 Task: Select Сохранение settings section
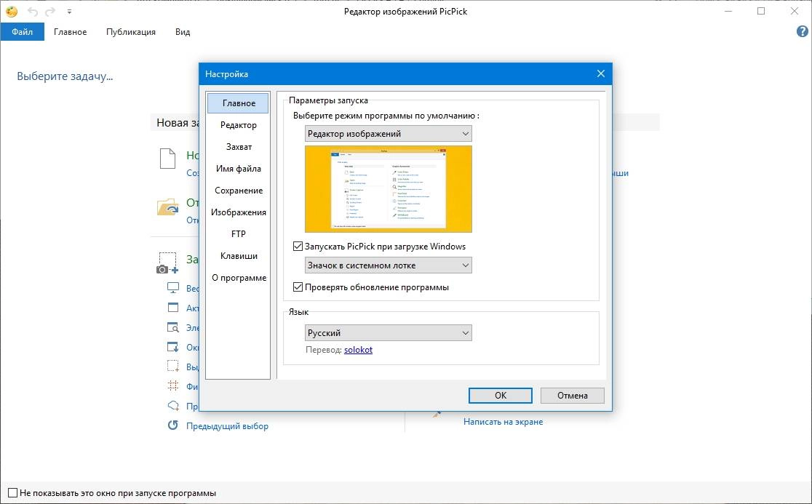pos(238,190)
